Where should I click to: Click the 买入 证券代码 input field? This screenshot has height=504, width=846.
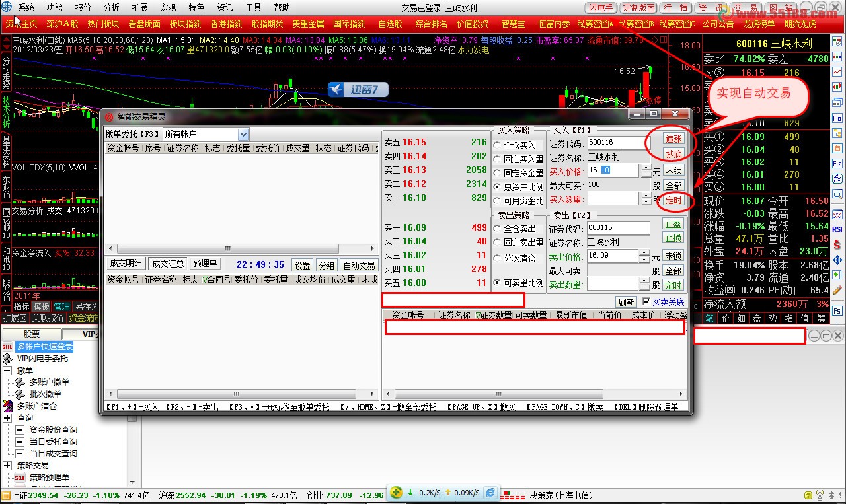619,143
